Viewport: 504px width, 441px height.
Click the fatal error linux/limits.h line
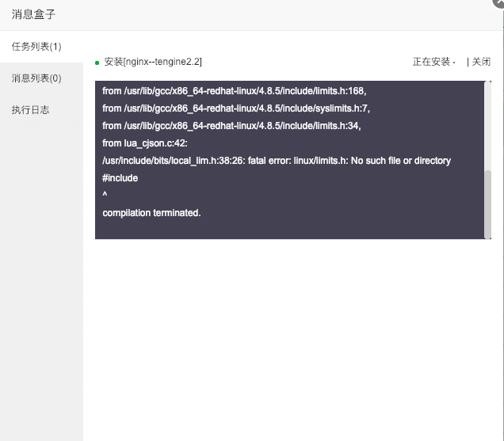click(x=277, y=161)
